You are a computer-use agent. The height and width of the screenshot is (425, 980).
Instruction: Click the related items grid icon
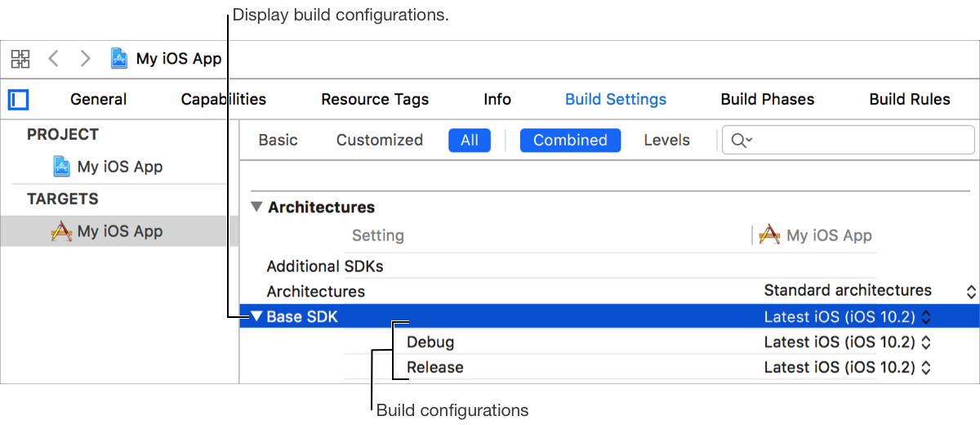click(20, 59)
